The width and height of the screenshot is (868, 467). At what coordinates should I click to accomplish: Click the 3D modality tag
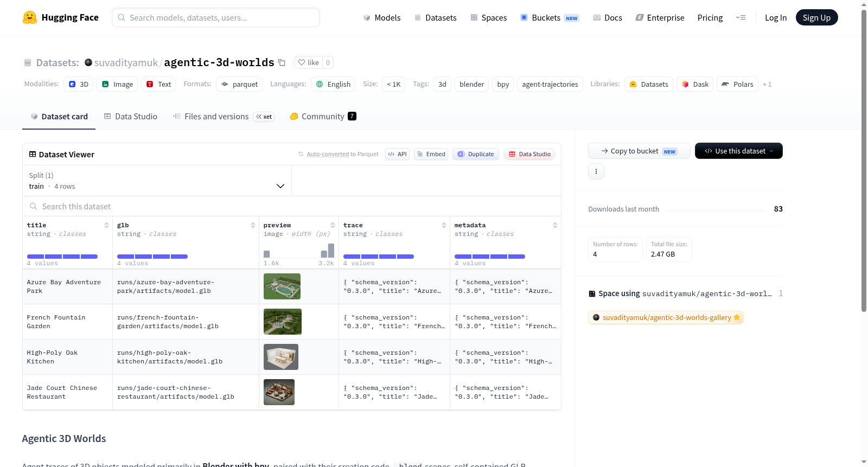(x=79, y=84)
